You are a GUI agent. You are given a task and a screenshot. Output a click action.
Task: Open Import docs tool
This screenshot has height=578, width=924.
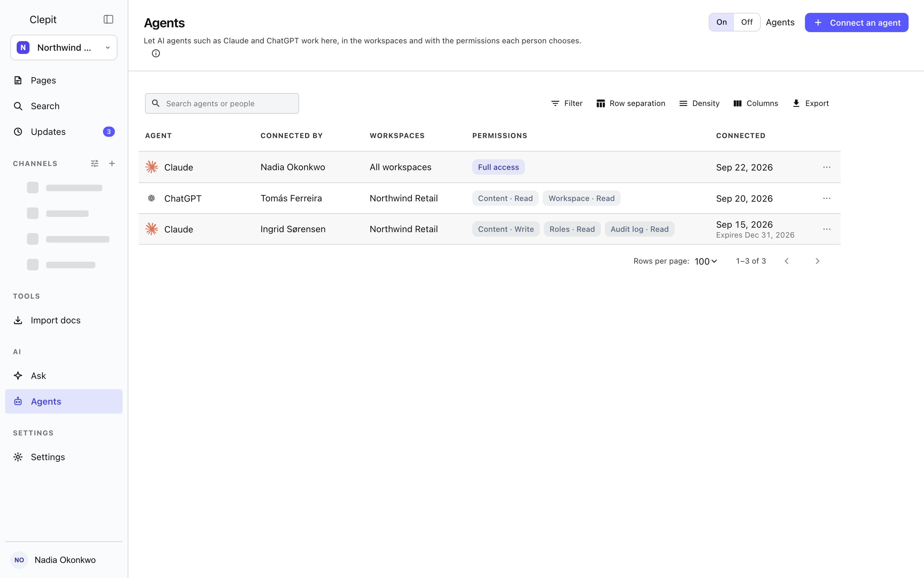tap(64, 320)
